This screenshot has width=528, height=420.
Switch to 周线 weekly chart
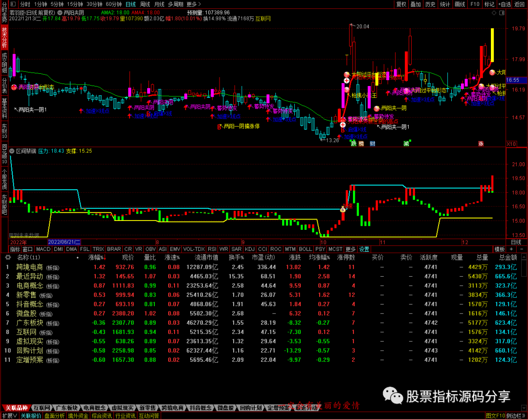(x=145, y=4)
